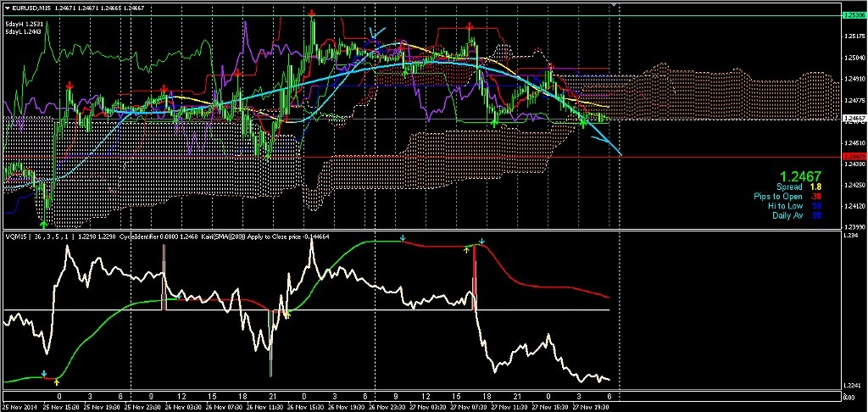Image resolution: width=868 pixels, height=412 pixels.
Task: Click the Spread 1.8 readout
Action: click(x=798, y=187)
